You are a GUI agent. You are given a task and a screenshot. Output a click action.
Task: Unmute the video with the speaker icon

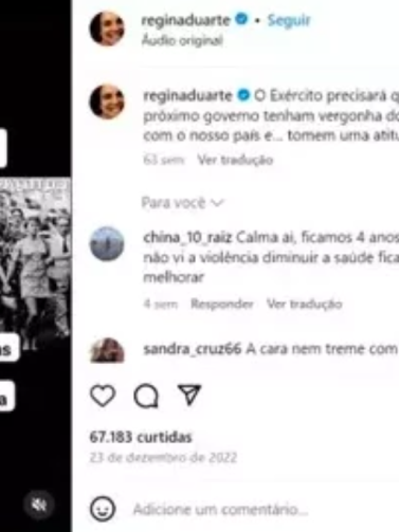(39, 506)
